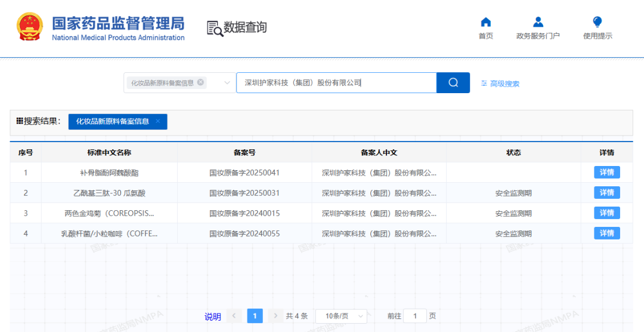This screenshot has width=644, height=332.
Task: Open the 首页 home icon
Action: [x=485, y=23]
